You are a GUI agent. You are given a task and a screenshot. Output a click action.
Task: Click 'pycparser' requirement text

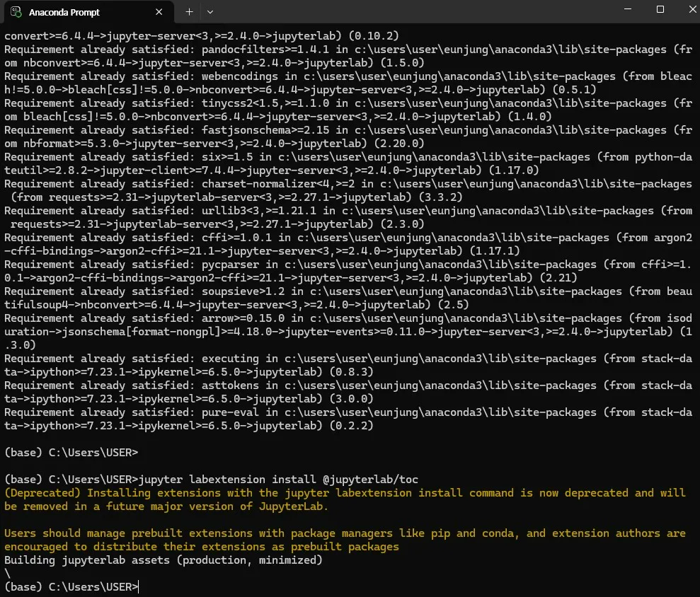(230, 265)
